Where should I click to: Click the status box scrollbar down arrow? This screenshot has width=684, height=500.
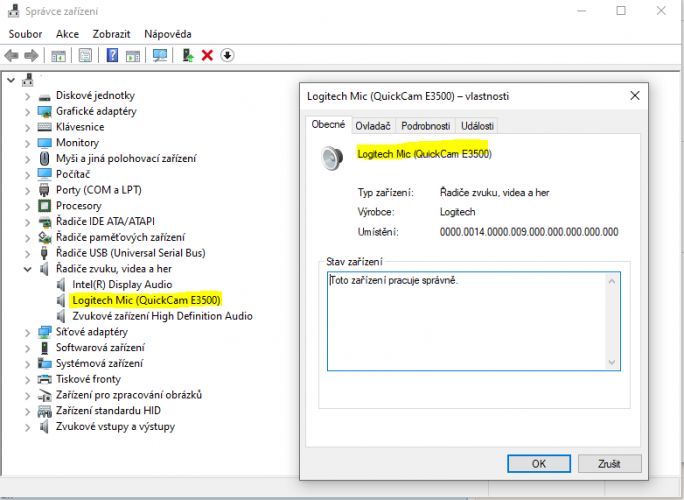click(x=612, y=362)
